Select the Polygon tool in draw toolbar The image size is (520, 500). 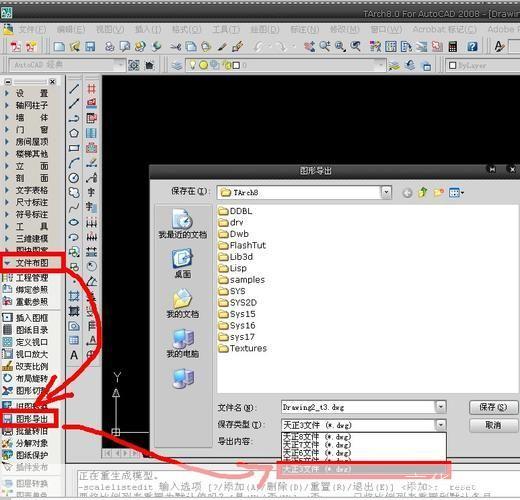74,133
